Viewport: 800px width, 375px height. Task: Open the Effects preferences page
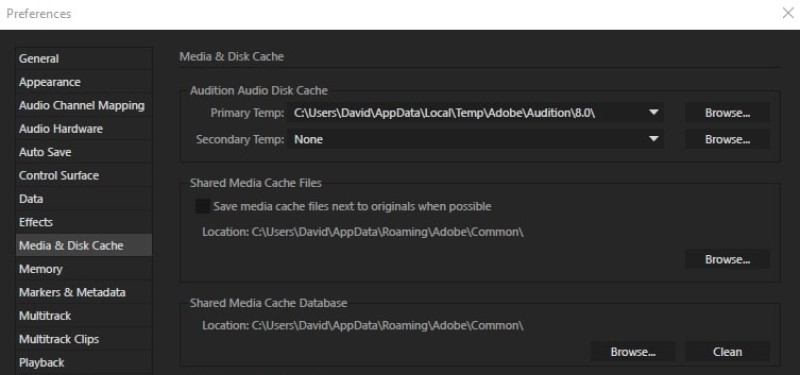84,222
